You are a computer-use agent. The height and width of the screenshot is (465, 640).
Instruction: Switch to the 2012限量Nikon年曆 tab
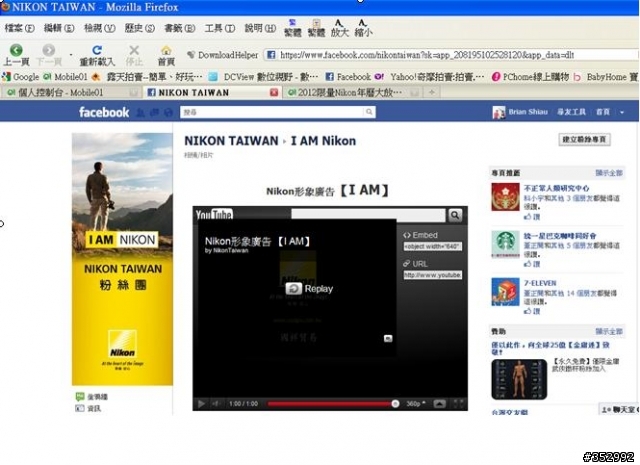(x=353, y=93)
